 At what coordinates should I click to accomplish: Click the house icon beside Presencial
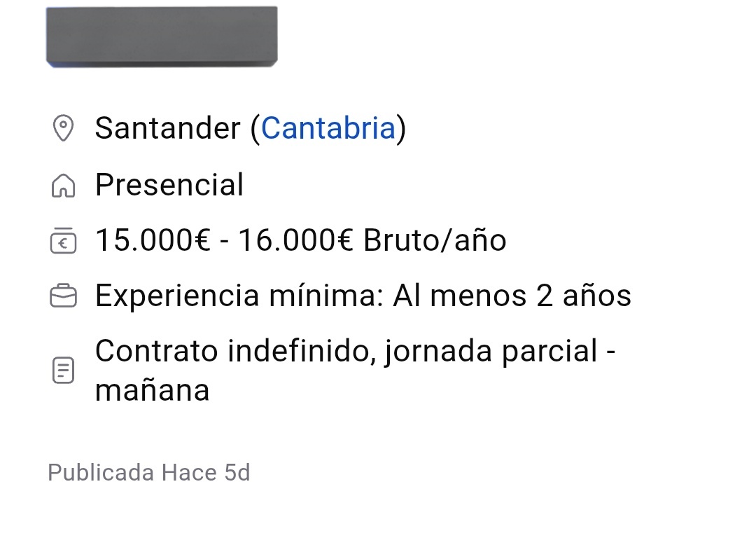[x=63, y=185]
